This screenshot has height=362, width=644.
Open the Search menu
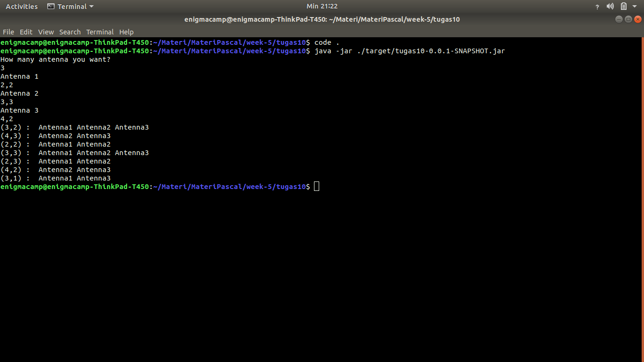tap(70, 32)
